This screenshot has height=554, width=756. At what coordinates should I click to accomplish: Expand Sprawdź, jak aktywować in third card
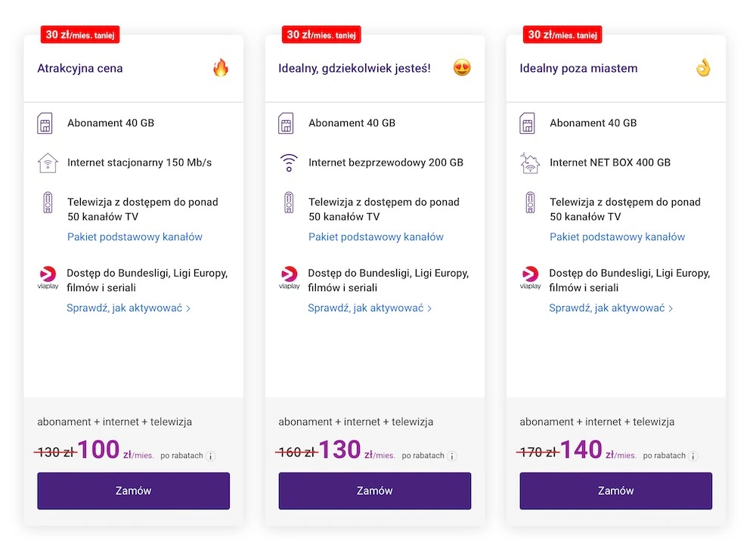click(x=611, y=308)
